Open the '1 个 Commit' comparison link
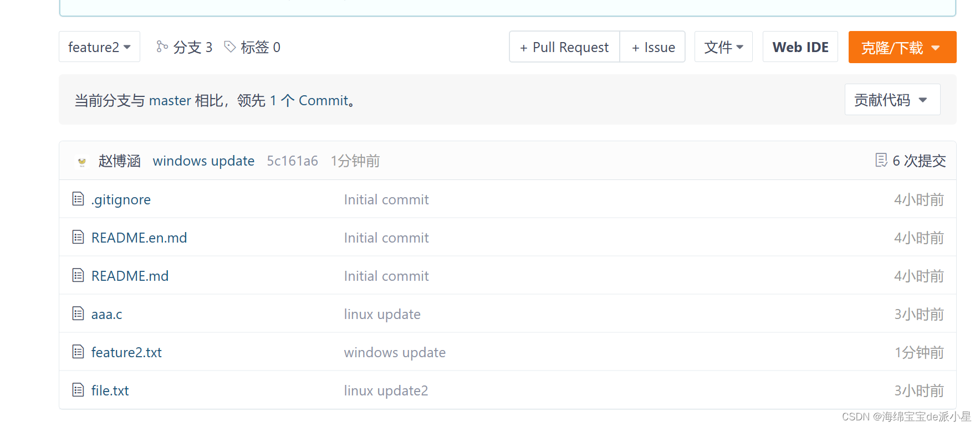The width and height of the screenshot is (980, 427). pos(309,100)
